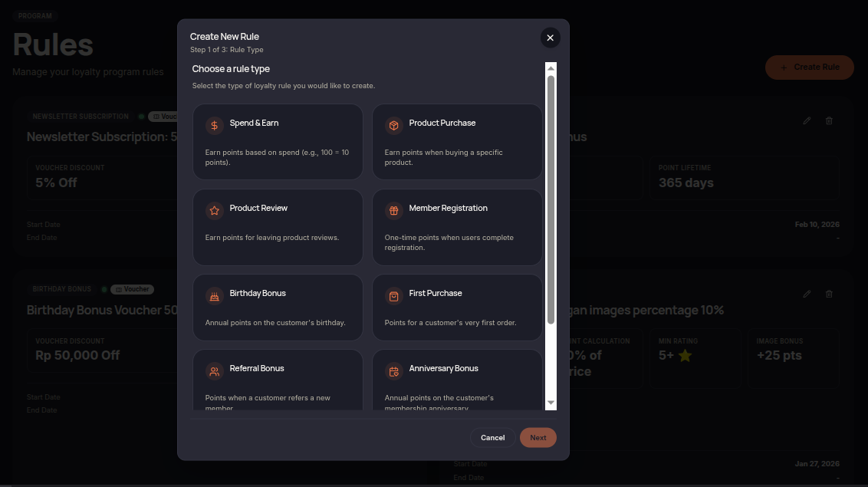The image size is (868, 487).
Task: Choose the Product Purchase rule card
Action: (x=457, y=142)
